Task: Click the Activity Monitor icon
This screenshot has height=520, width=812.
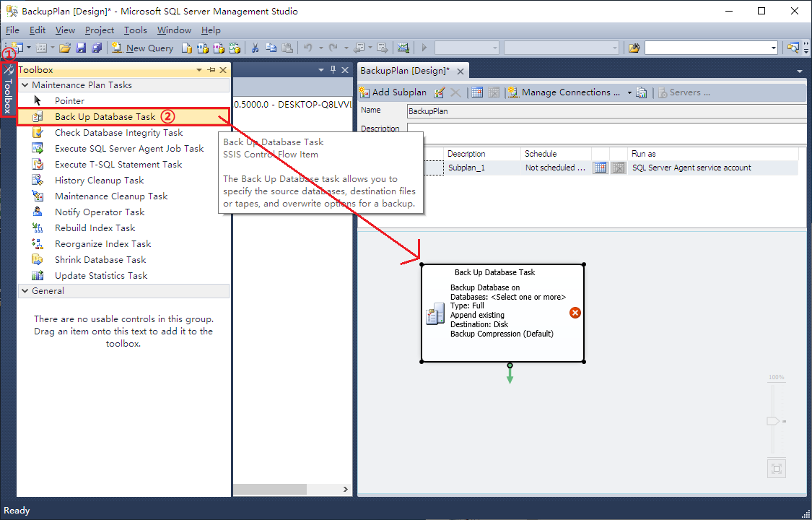Action: pos(403,48)
